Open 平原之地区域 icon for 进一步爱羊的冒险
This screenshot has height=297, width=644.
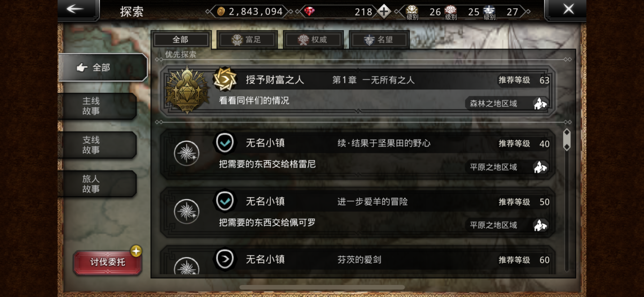coord(541,225)
